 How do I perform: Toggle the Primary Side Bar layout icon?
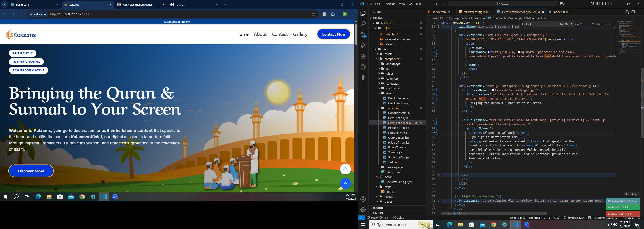pos(598,4)
